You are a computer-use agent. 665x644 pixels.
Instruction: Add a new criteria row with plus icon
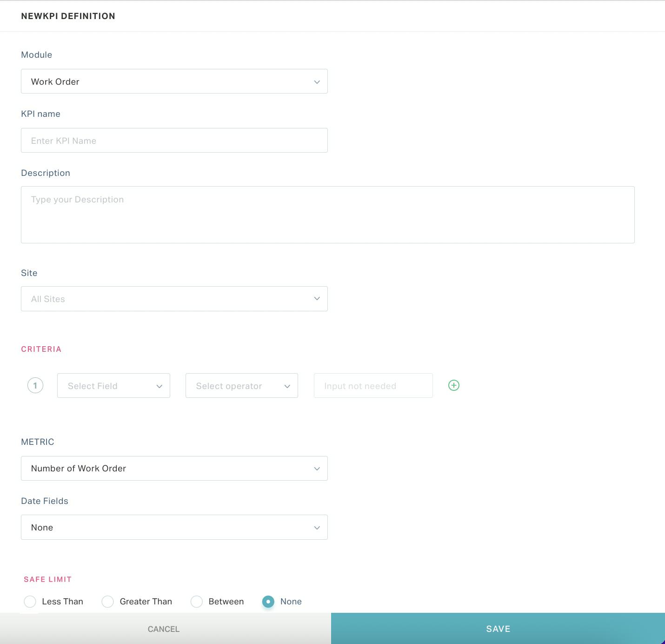(x=454, y=385)
